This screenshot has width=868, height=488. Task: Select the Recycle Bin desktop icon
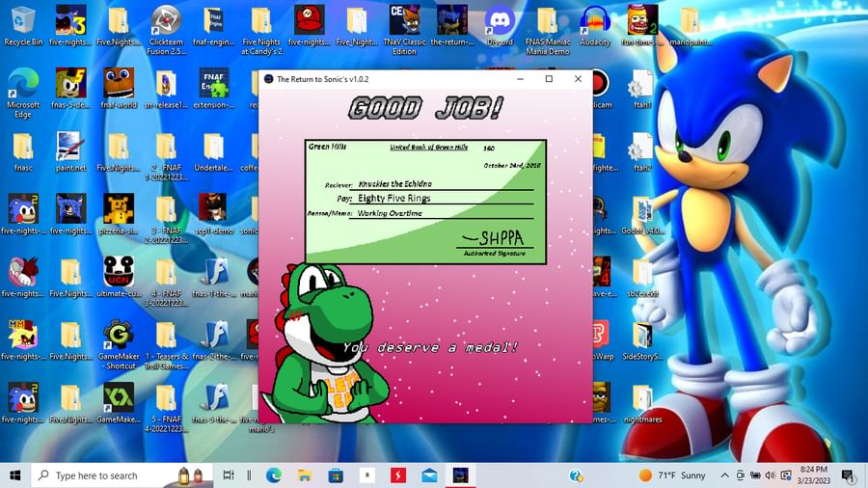(x=23, y=25)
